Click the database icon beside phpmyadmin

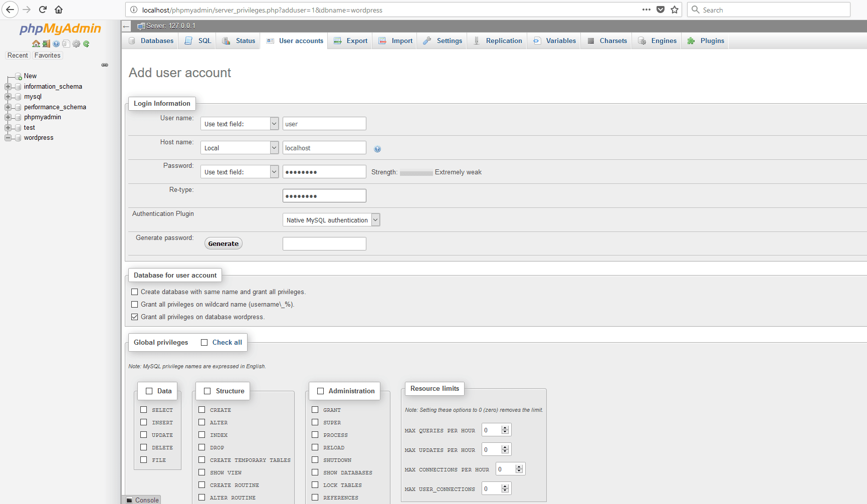18,117
